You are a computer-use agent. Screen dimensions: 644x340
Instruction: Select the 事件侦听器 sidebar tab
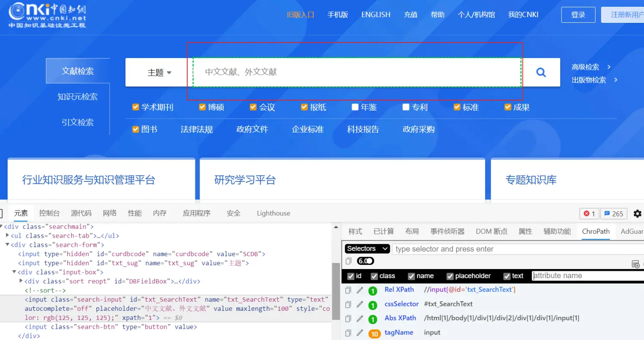click(x=447, y=231)
